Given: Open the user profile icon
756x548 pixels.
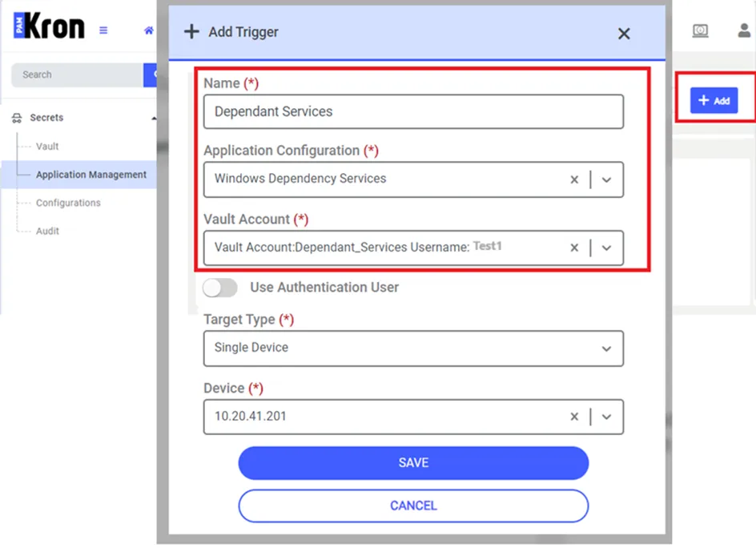Looking at the screenshot, I should [744, 30].
